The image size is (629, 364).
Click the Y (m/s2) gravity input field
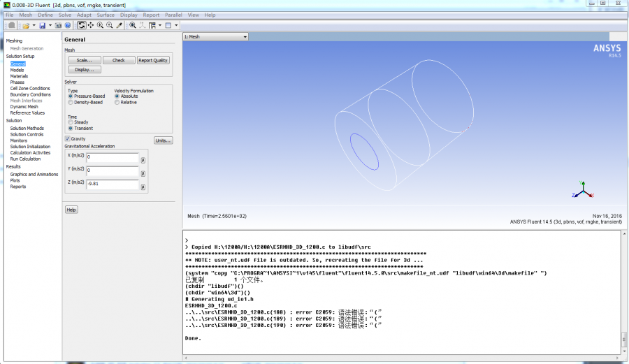[x=113, y=170]
